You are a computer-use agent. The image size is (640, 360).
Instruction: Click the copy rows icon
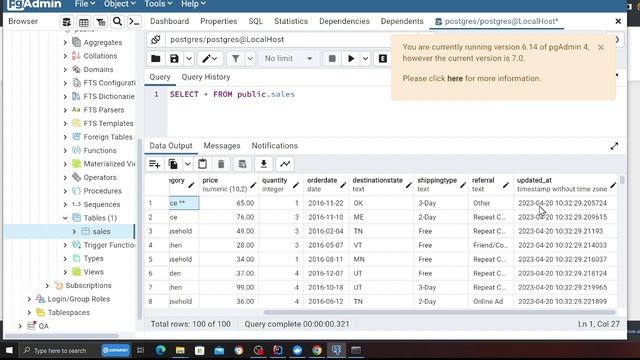point(173,164)
